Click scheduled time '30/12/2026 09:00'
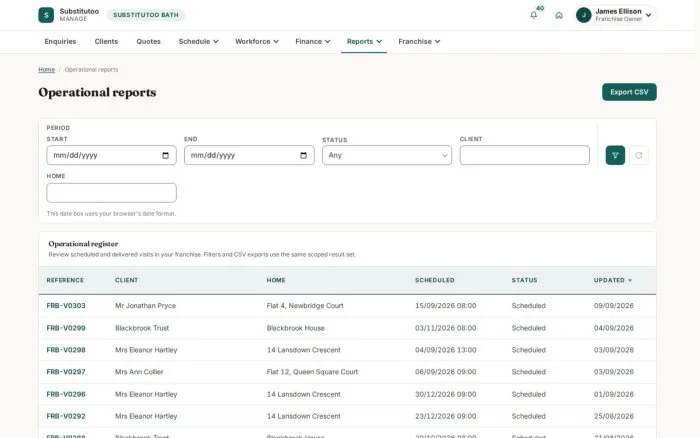 [x=446, y=394]
